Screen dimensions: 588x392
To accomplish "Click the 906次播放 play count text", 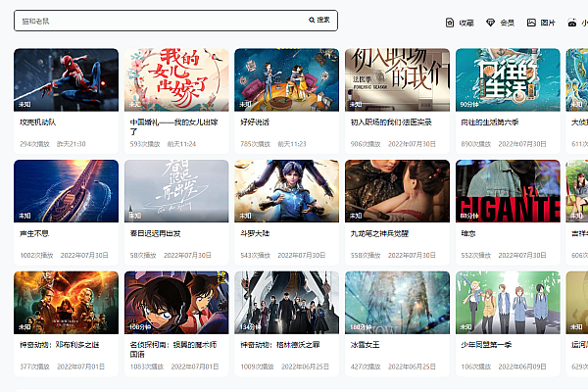I will (x=366, y=144).
